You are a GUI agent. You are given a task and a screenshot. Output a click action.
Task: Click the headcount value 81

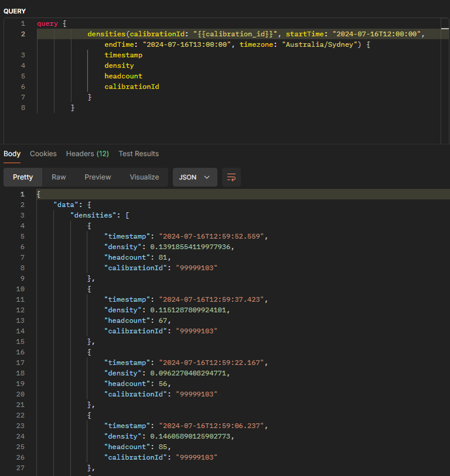[x=163, y=257]
